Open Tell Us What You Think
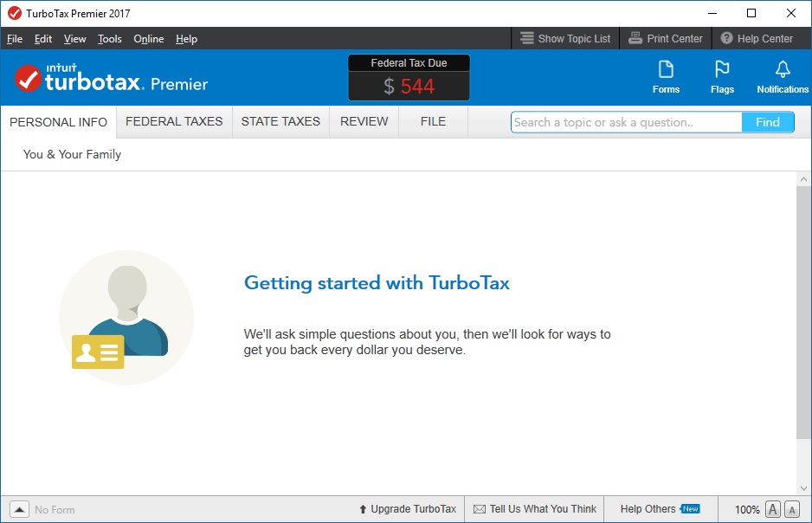Image resolution: width=812 pixels, height=523 pixels. 535,509
